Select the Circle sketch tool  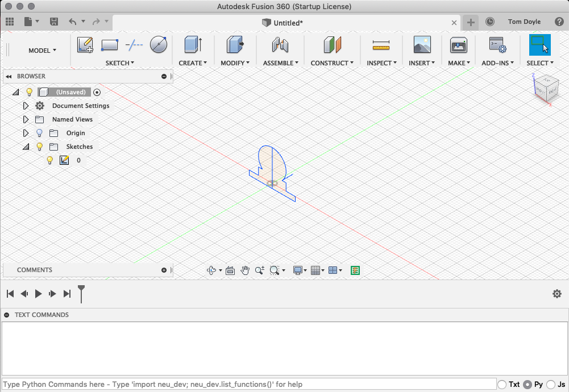[158, 44]
